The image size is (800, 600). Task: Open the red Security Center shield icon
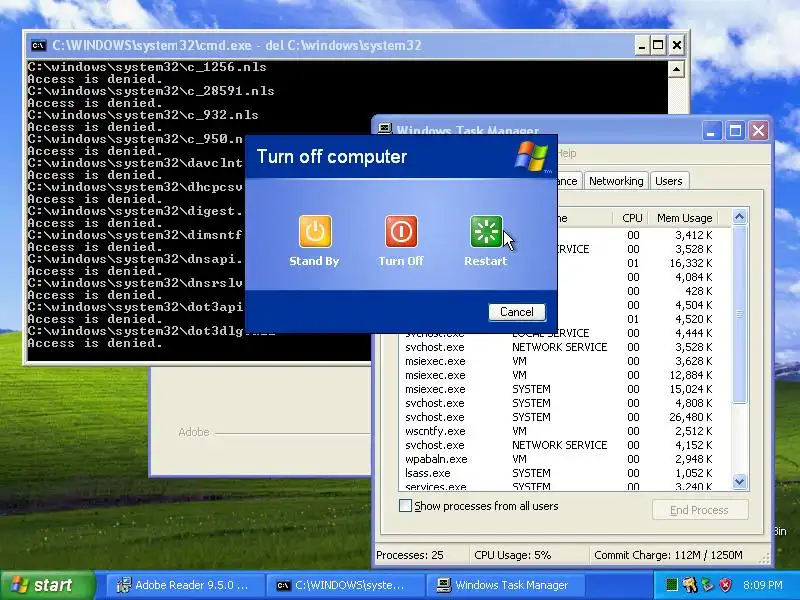(x=725, y=585)
